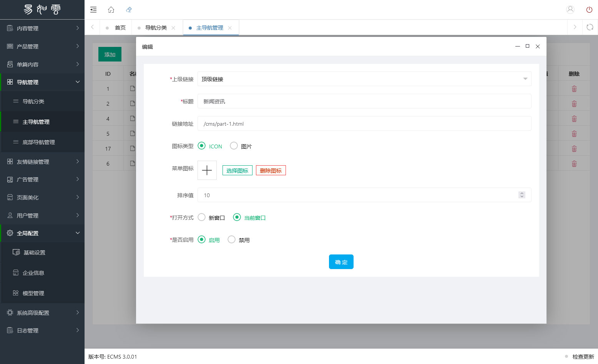Click the 确定 button to submit
Screen dimensions: 598x364
341,262
